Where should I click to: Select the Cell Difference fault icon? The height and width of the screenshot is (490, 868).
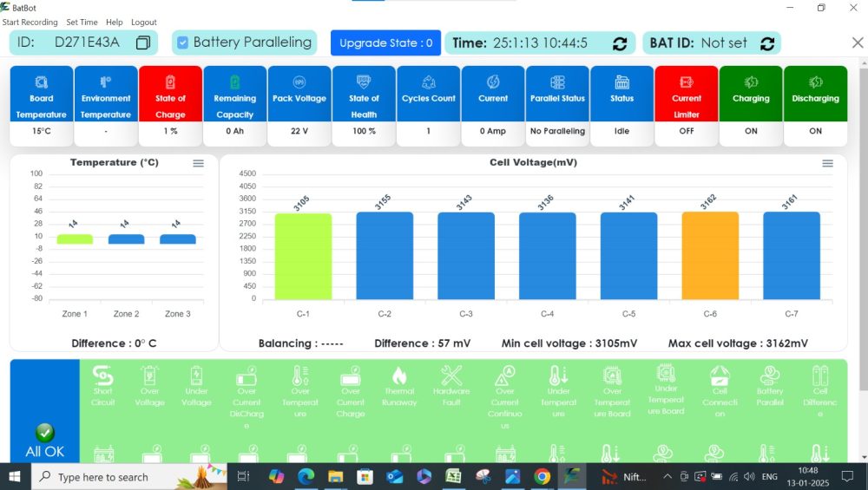pyautogui.click(x=820, y=376)
